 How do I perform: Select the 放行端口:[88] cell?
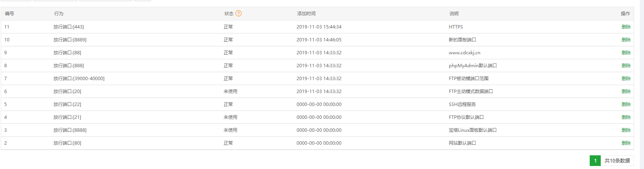67,53
